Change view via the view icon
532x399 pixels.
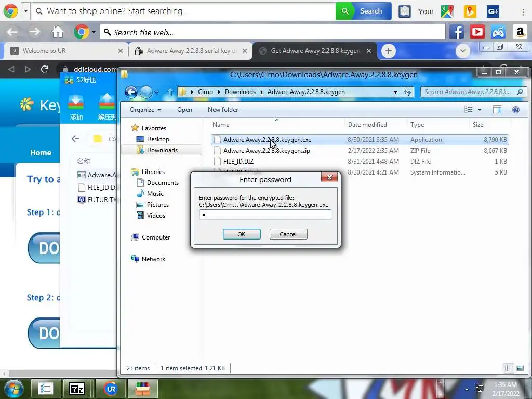(469, 109)
